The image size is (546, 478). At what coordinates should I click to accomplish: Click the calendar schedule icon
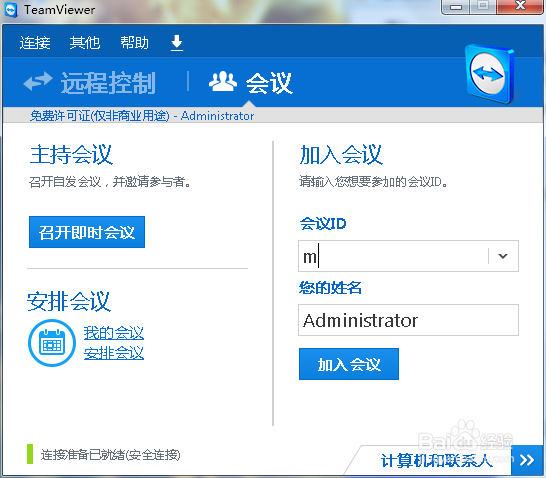[52, 343]
